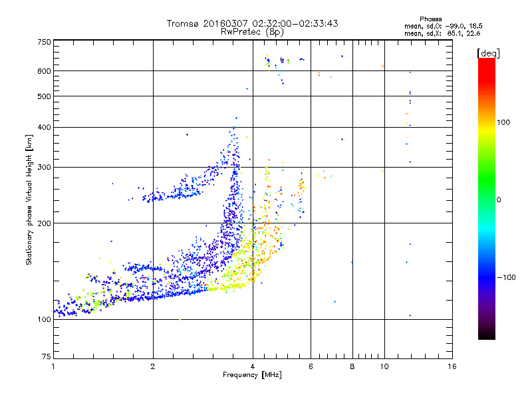Select the 'mean, sd,X: 85.1, 22.6' line
Screen dimensions: 532x399
coord(442,33)
